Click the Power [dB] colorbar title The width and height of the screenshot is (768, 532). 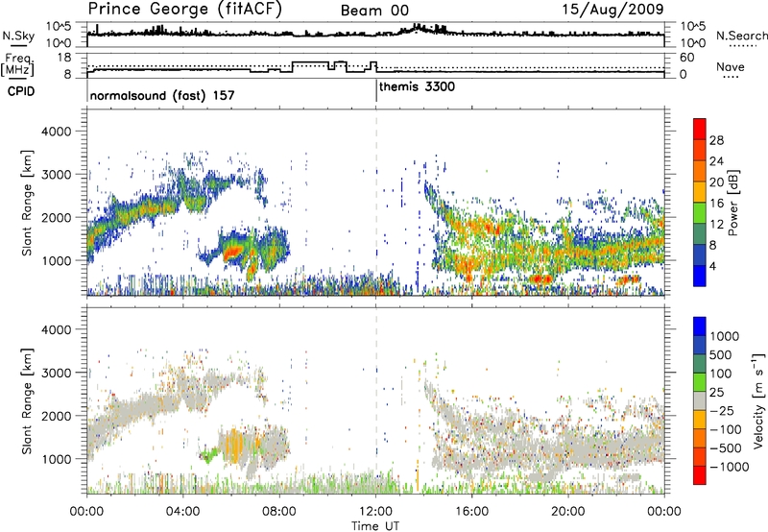[732, 203]
